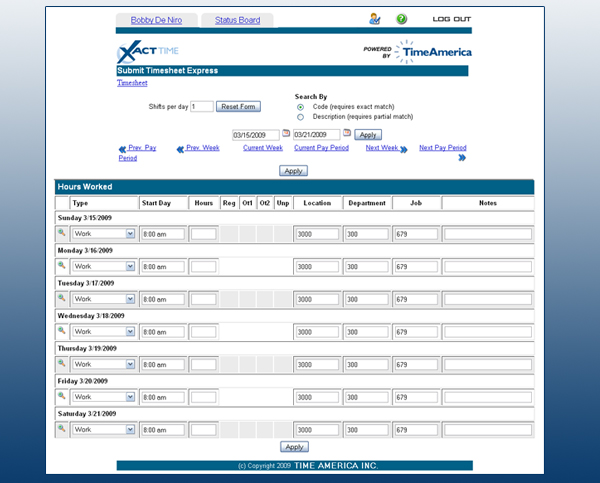Click the magnifier icon in Wednesday's row
The image size is (600, 483).
click(x=62, y=330)
